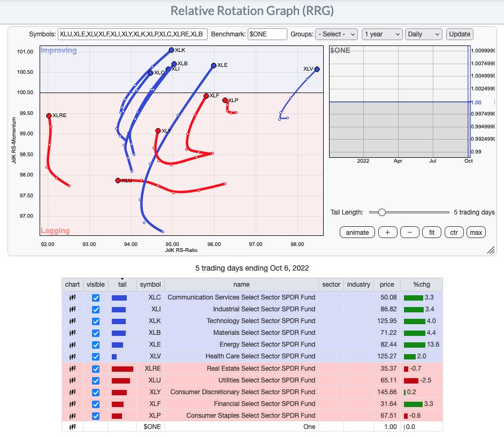
Task: Click the fit button
Action: pos(432,232)
